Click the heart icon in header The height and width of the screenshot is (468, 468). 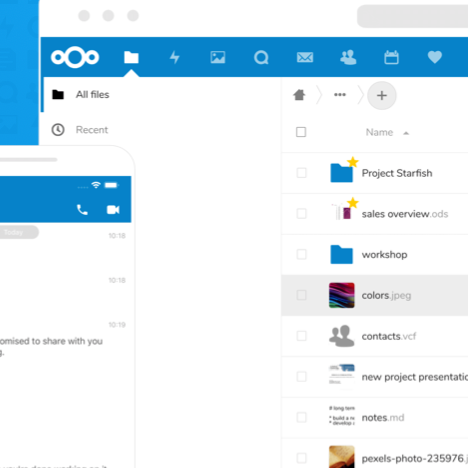point(435,57)
